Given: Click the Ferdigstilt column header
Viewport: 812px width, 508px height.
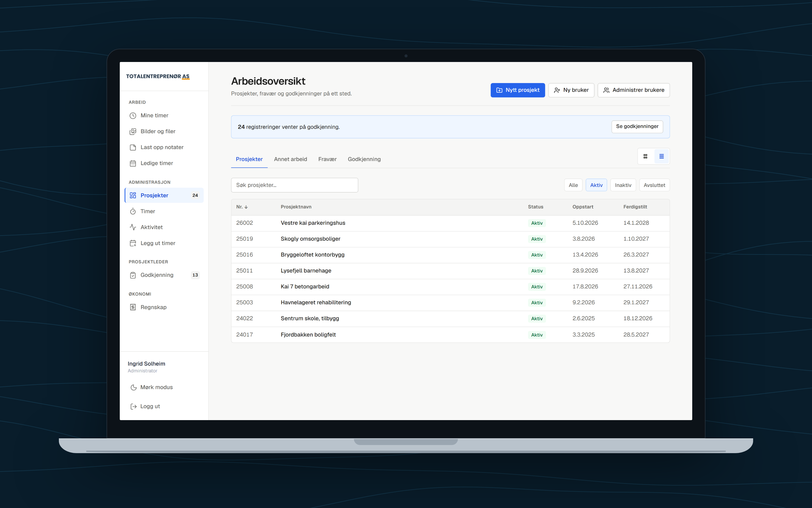Looking at the screenshot, I should 635,207.
